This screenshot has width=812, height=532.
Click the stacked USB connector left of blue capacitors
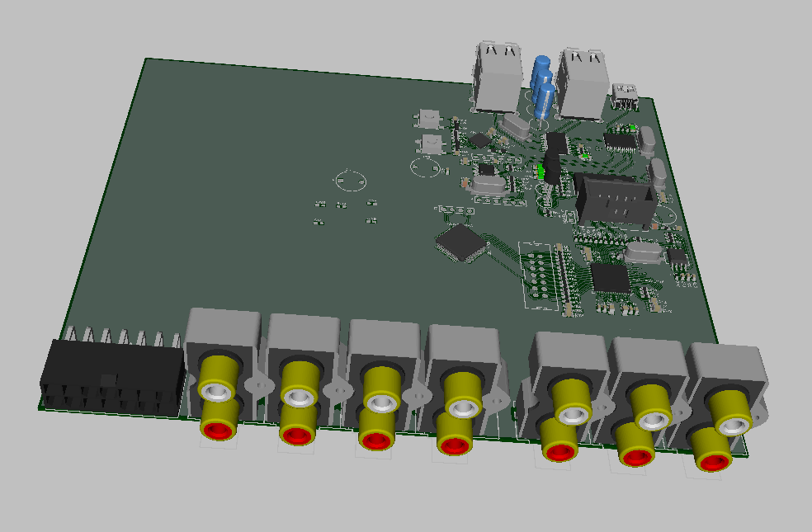click(x=497, y=77)
